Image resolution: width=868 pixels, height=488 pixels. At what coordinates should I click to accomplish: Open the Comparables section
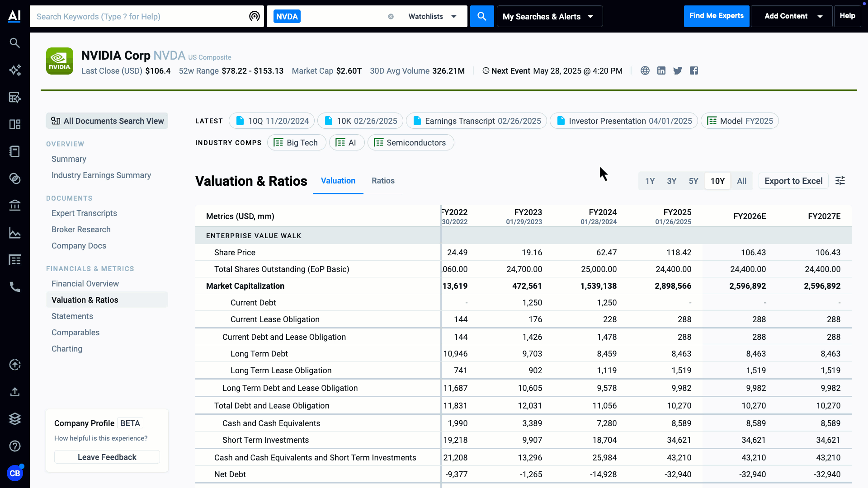pyautogui.click(x=75, y=333)
